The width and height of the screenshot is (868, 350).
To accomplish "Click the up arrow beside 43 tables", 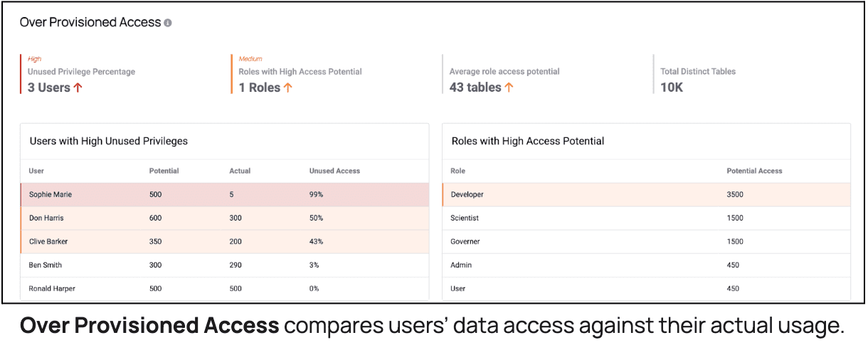I will (509, 87).
